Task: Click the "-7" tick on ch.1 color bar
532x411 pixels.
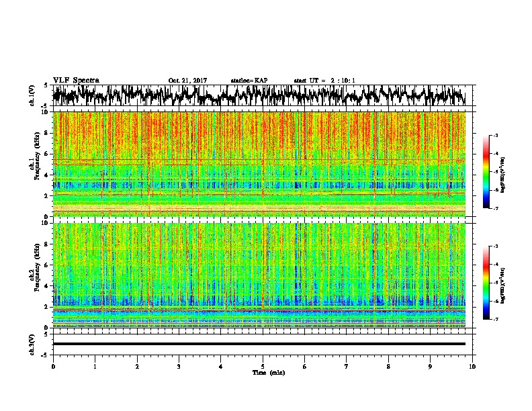Action: pyautogui.click(x=495, y=208)
